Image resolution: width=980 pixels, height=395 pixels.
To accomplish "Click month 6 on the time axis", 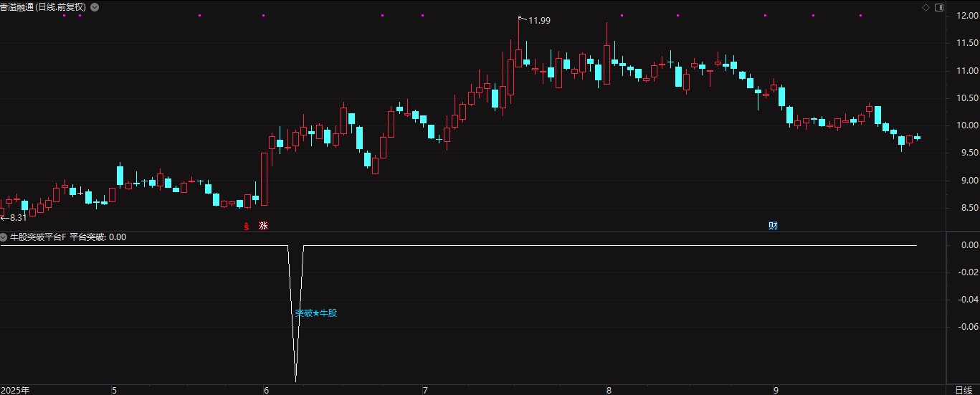I will coord(266,391).
